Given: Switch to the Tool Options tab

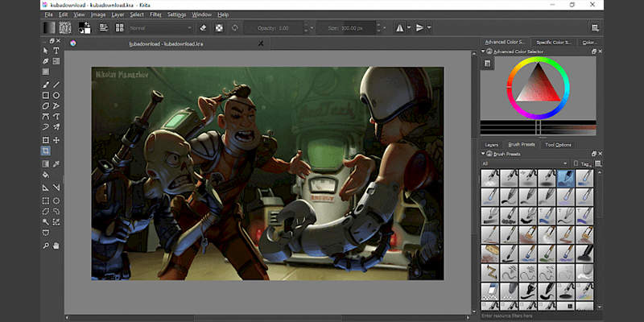Looking at the screenshot, I should click(558, 145).
